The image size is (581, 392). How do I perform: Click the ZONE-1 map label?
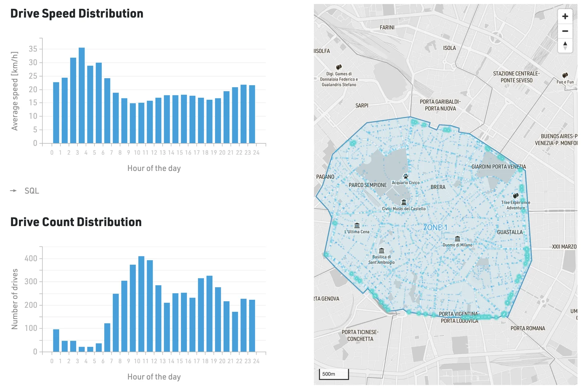point(435,228)
